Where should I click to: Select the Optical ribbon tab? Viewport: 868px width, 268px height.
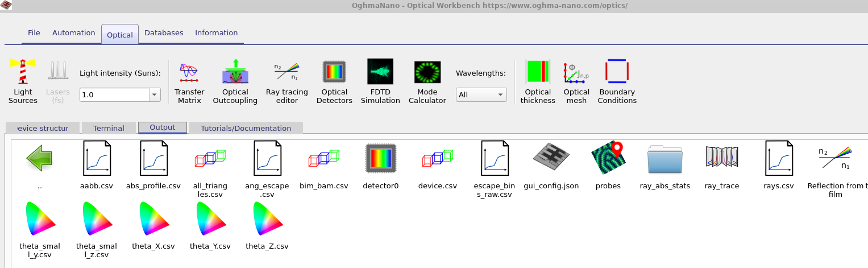pos(120,34)
